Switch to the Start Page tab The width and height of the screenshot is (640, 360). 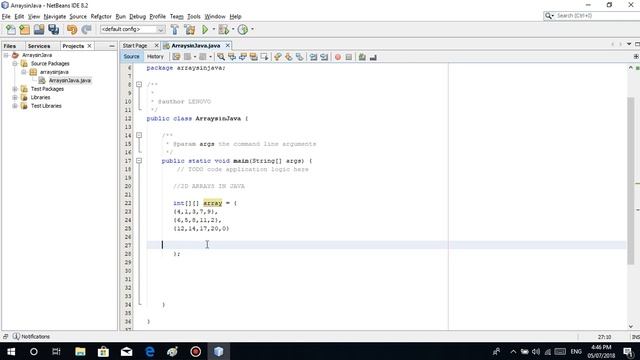point(135,46)
